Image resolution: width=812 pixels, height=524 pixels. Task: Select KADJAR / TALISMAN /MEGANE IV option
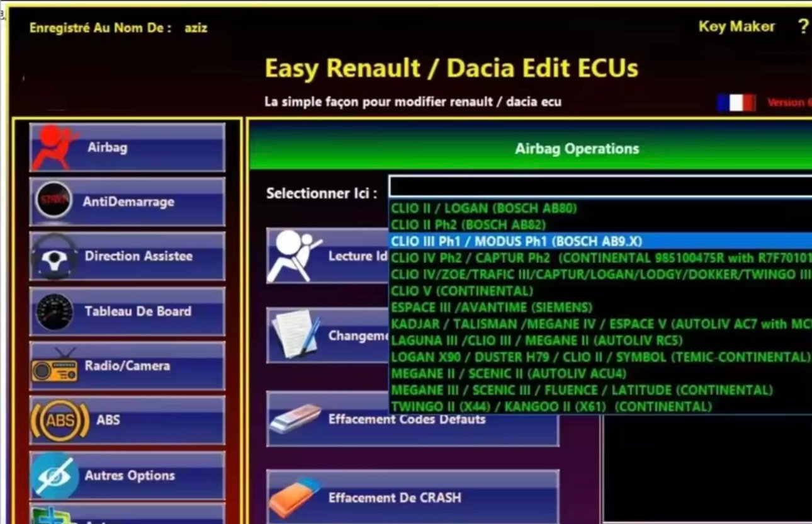[601, 324]
